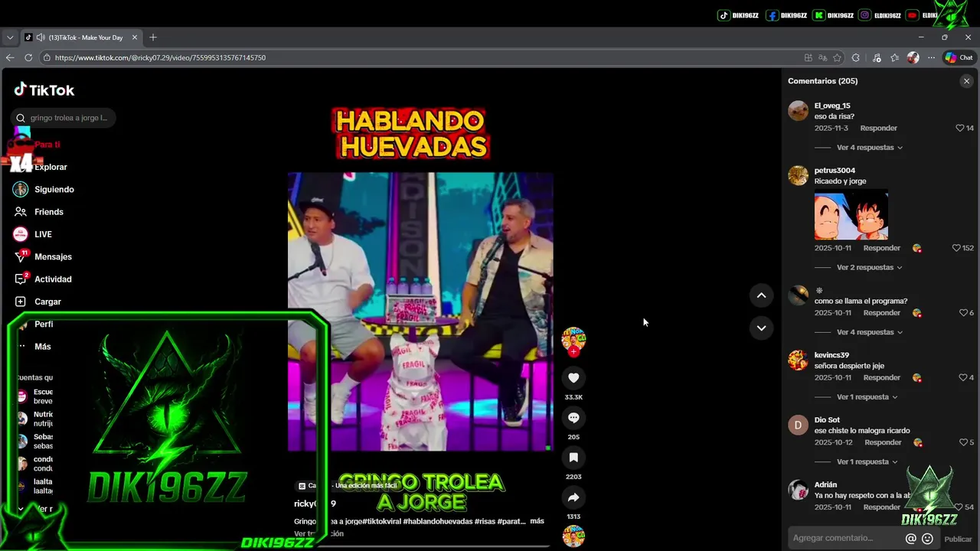Screen dimensions: 980x551
Task: Add page to favorites with star
Action: click(838, 57)
